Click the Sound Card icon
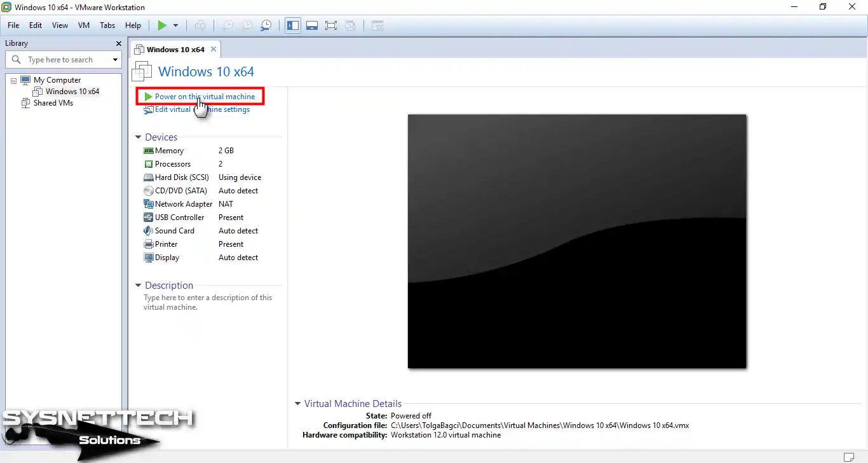This screenshot has height=463, width=868. point(147,230)
